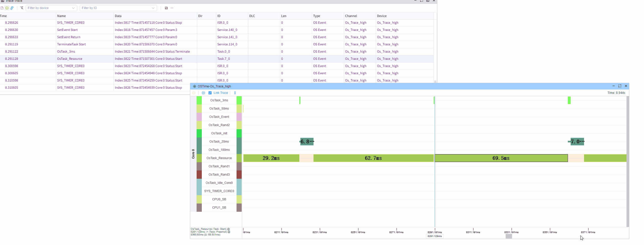Screen dimensions: 644x245
Task: Uncheck the Link Trace checkbox
Action: 210,93
